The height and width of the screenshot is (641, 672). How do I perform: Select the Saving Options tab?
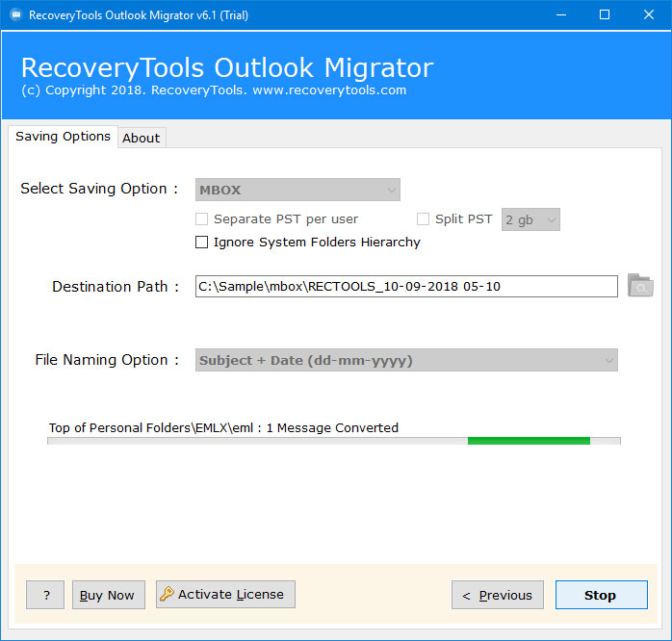click(x=63, y=137)
